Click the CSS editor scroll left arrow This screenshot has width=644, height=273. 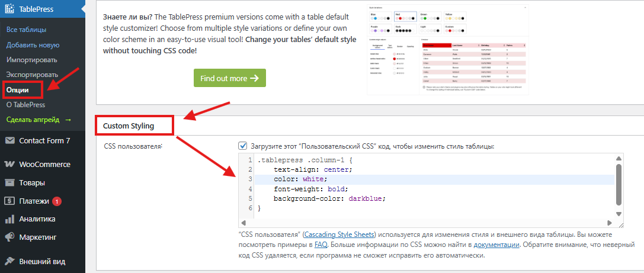point(243,223)
